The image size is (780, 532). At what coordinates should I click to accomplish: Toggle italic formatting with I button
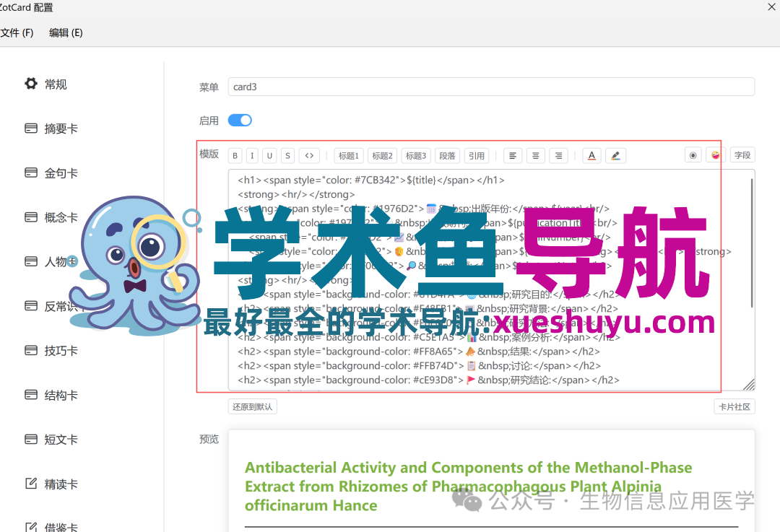click(252, 156)
